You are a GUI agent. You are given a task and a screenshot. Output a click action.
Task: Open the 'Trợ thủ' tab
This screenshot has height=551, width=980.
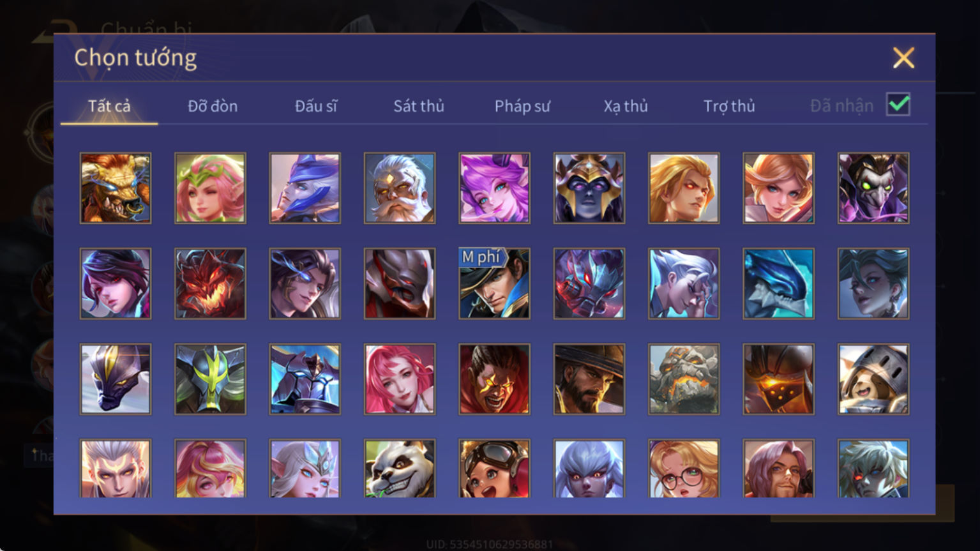729,106
